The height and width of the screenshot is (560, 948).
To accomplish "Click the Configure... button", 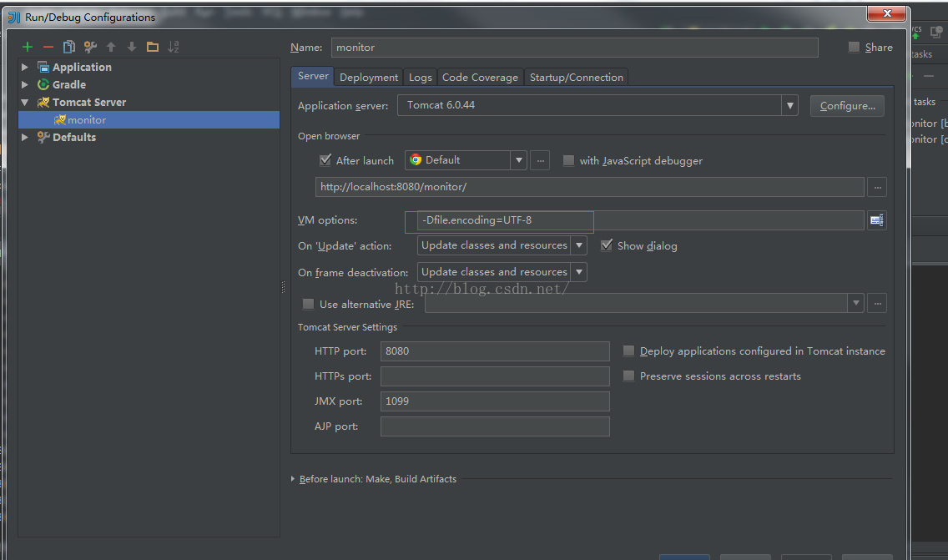I will coord(847,106).
